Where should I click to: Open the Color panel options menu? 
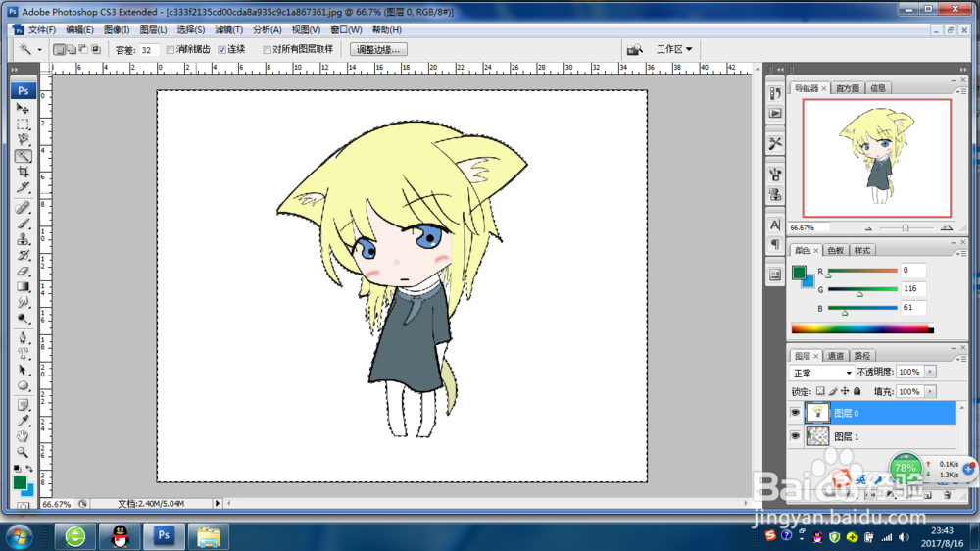point(962,253)
